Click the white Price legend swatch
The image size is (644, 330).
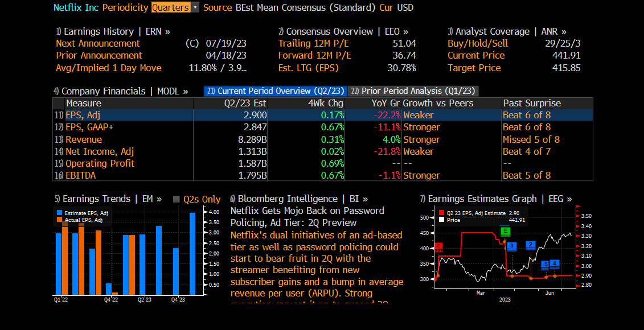tap(441, 220)
